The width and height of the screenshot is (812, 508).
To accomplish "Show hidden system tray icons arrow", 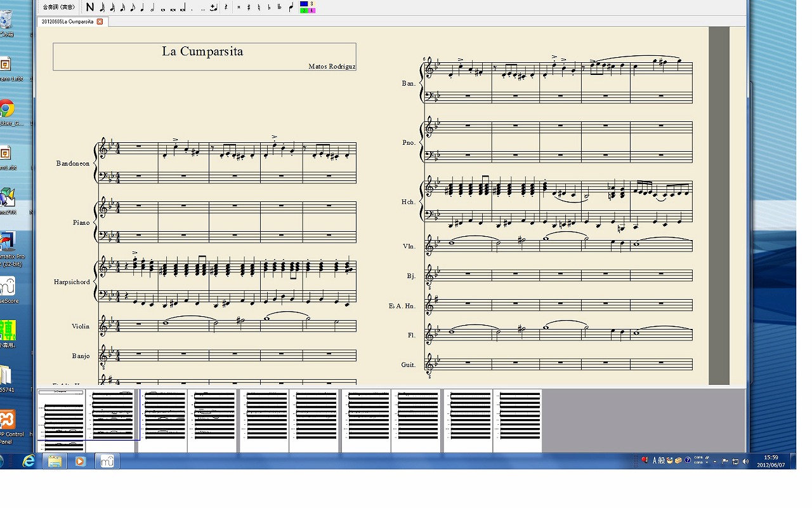I will click(715, 461).
